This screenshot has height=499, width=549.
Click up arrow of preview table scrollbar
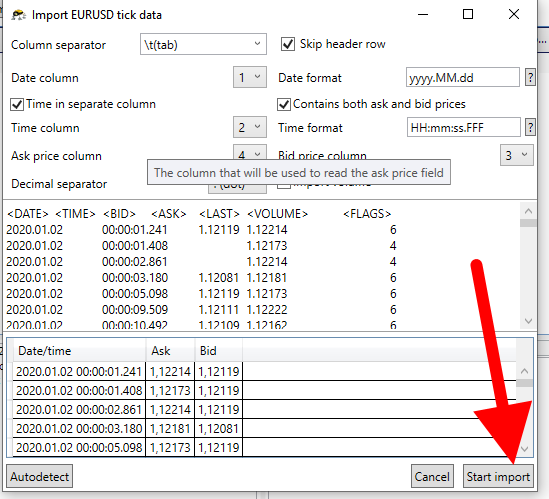click(x=524, y=371)
